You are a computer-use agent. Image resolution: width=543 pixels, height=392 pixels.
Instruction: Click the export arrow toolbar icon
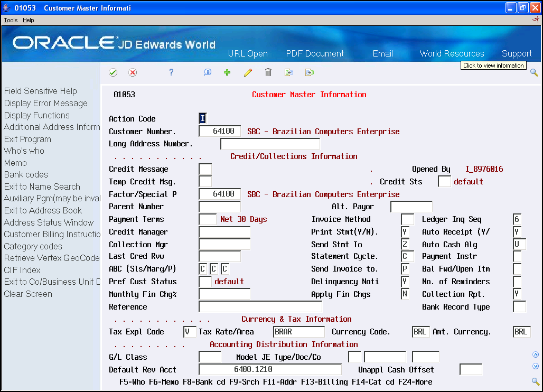(x=310, y=72)
